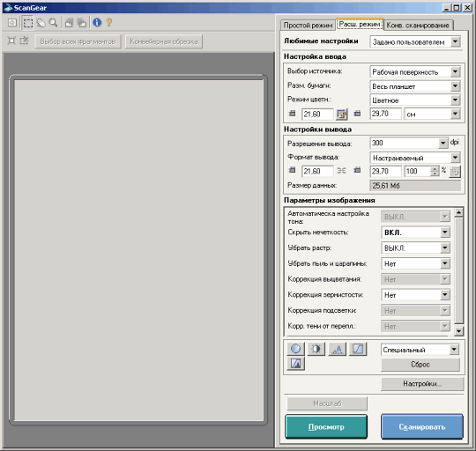Click the scale percent spinner arrows
Screen dimensions: 476x451
[x=435, y=171]
